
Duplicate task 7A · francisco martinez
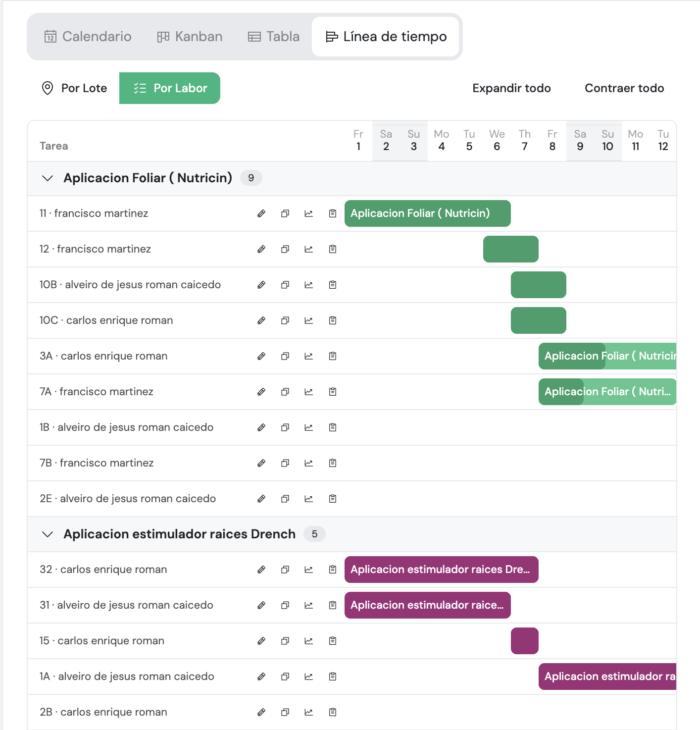point(285,392)
